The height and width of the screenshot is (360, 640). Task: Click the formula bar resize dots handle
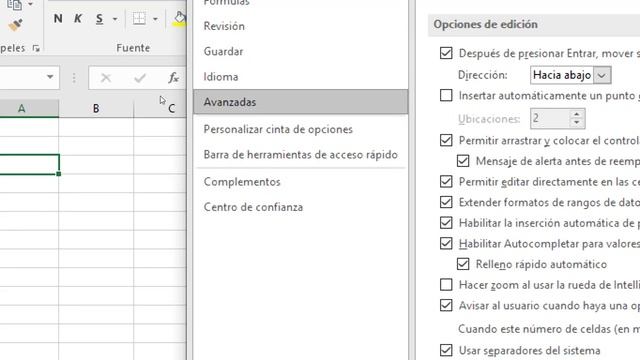(x=74, y=78)
